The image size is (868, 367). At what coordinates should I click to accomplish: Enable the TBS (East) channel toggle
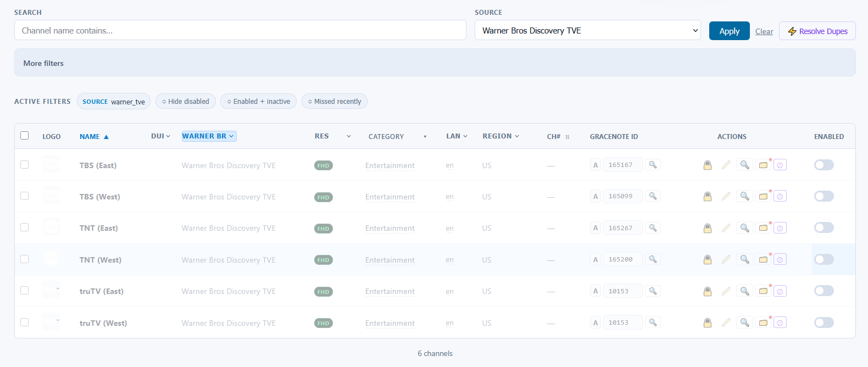click(x=824, y=165)
